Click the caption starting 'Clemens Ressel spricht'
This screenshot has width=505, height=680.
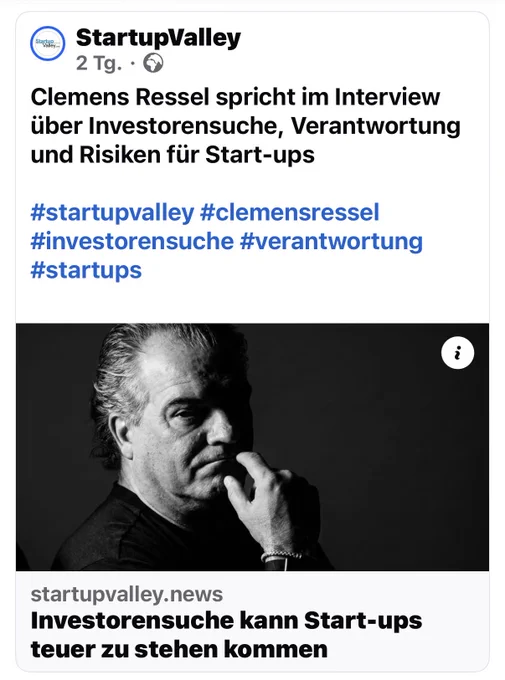coord(246,126)
